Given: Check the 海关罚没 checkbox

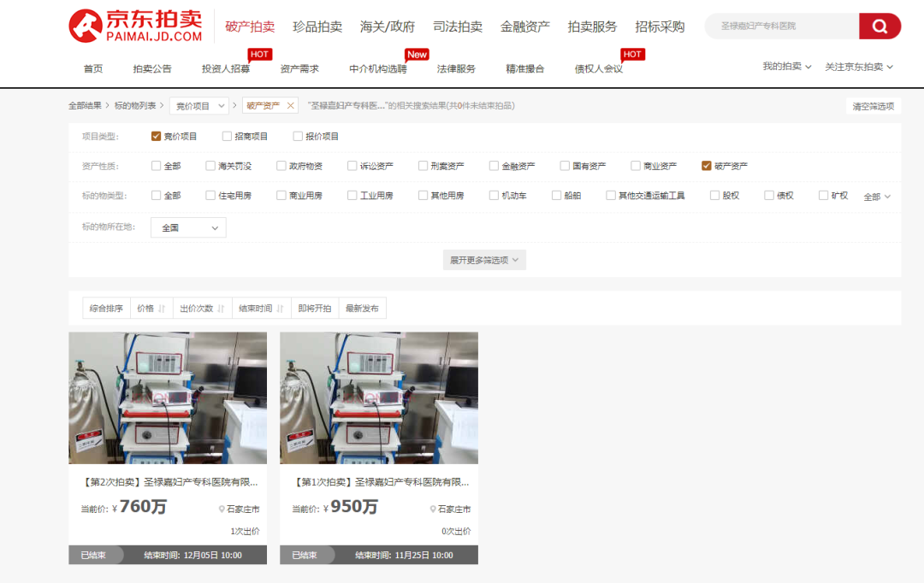Looking at the screenshot, I should [x=210, y=166].
